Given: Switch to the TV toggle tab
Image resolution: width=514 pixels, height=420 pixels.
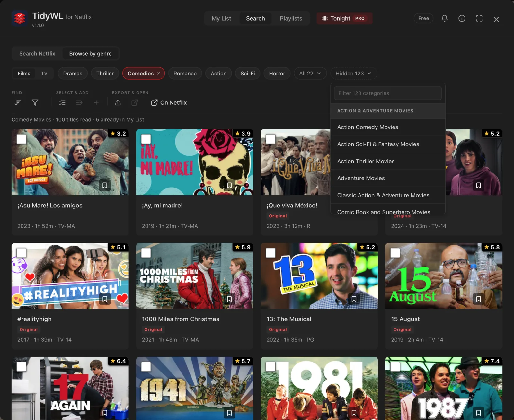Looking at the screenshot, I should [x=44, y=74].
